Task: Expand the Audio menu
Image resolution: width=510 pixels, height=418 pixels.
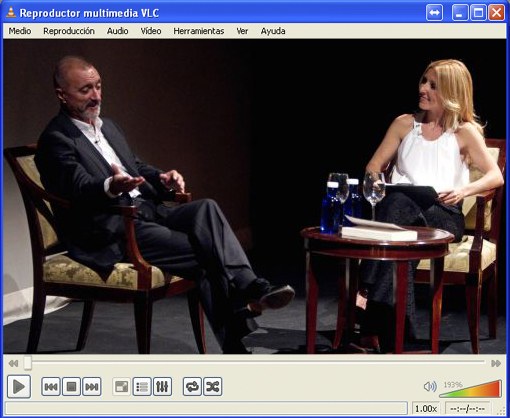Action: click(117, 31)
